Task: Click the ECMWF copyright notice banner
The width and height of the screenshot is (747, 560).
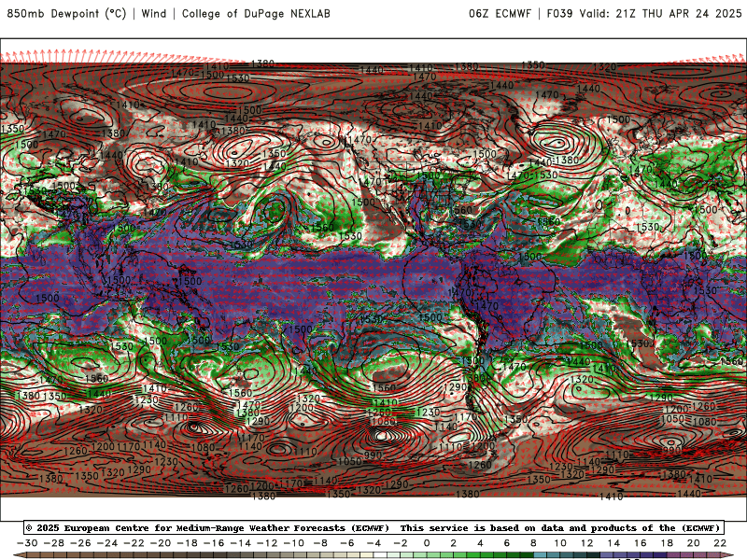Action: [x=373, y=527]
